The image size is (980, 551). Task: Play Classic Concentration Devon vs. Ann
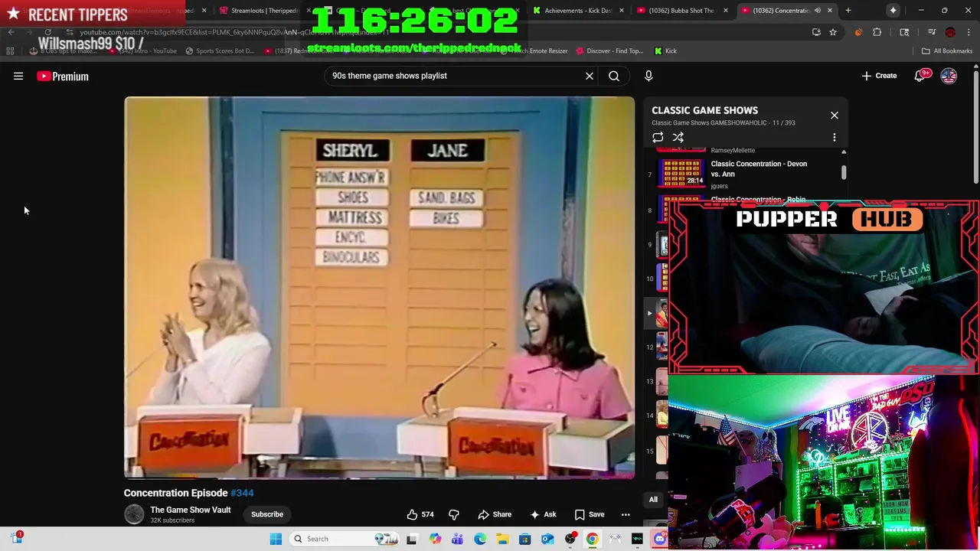click(x=746, y=174)
